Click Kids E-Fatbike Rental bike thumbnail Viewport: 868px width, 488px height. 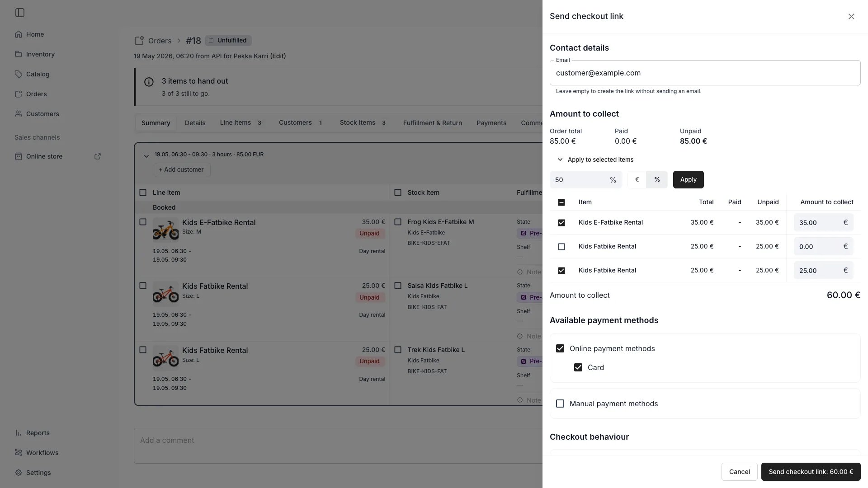pyautogui.click(x=165, y=230)
